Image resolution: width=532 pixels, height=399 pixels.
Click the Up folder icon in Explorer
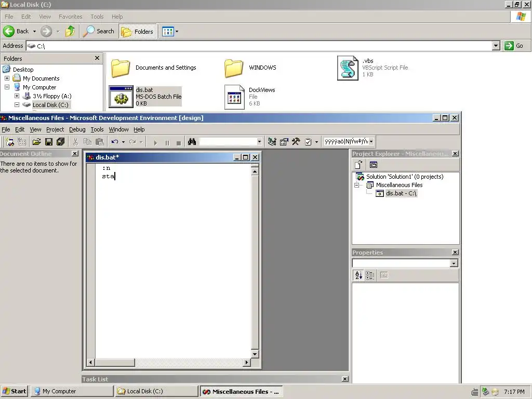pos(70,31)
